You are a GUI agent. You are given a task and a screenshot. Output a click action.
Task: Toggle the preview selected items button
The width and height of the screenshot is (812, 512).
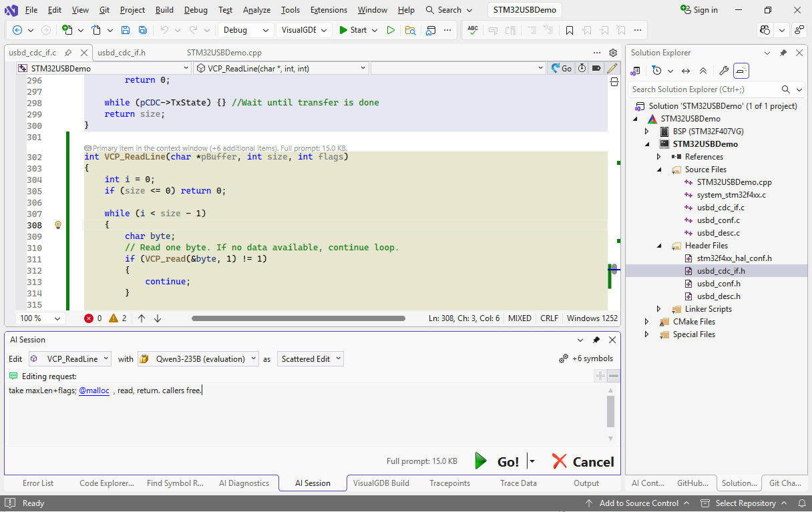pos(741,71)
